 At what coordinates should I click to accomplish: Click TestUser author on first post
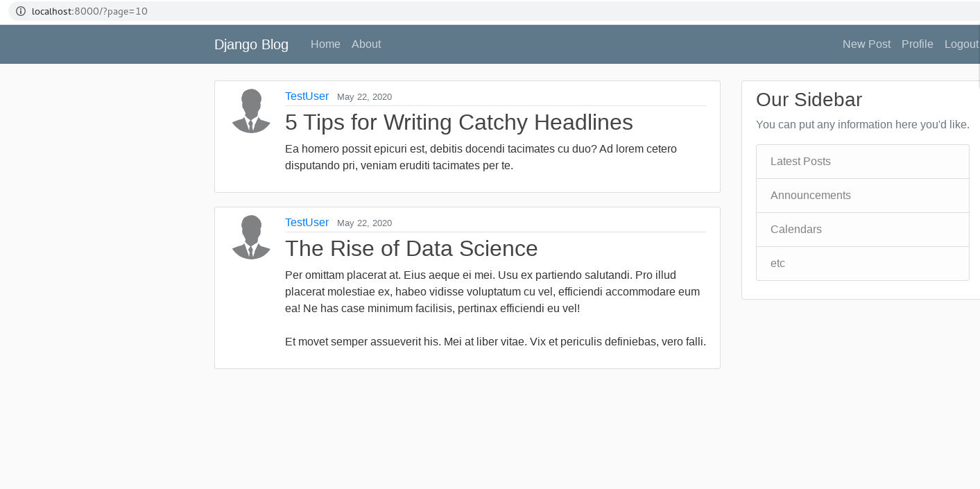click(307, 96)
